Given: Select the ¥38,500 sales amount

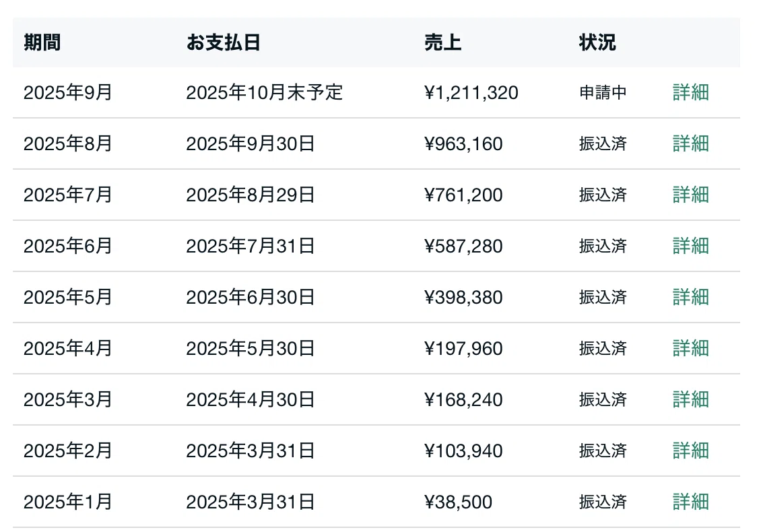Looking at the screenshot, I should click(x=458, y=502).
